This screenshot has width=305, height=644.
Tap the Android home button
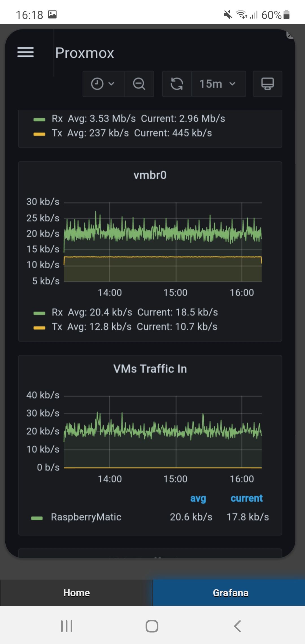point(152,626)
